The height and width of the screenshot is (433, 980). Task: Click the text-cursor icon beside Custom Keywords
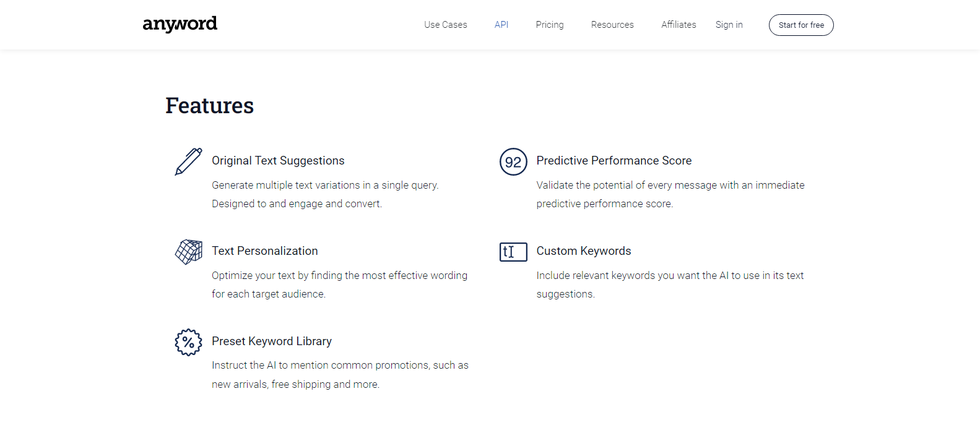coord(513,252)
